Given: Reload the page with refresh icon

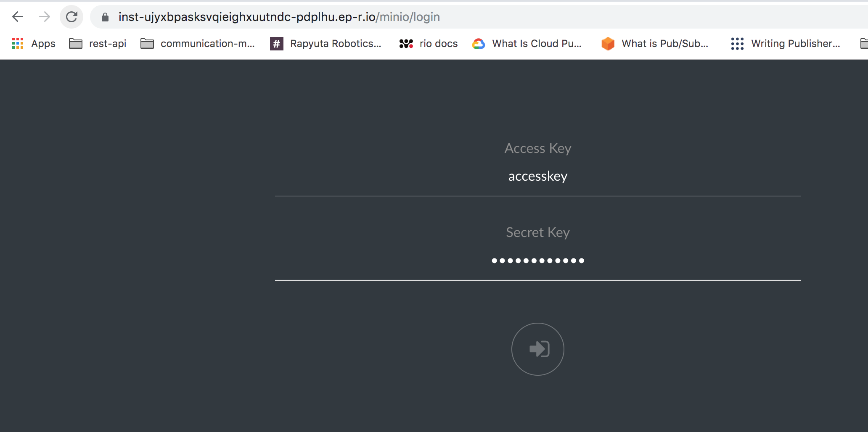Looking at the screenshot, I should click(x=71, y=17).
